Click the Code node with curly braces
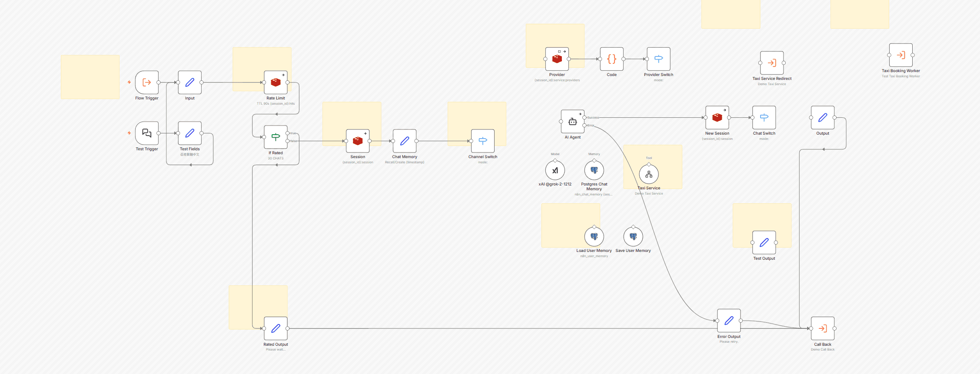 pos(611,59)
